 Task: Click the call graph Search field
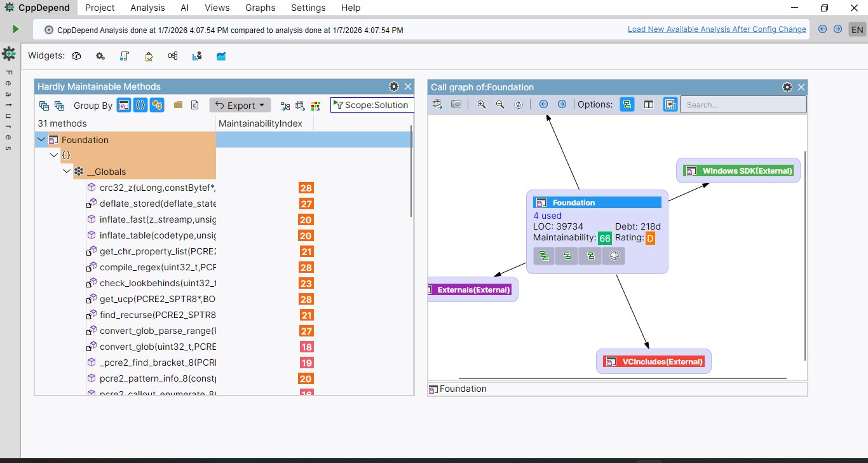click(x=743, y=104)
